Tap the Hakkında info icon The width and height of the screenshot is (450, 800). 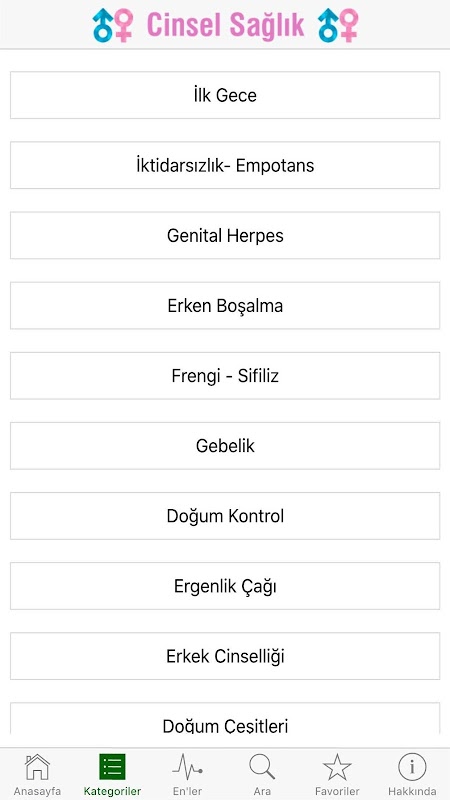[x=412, y=767]
